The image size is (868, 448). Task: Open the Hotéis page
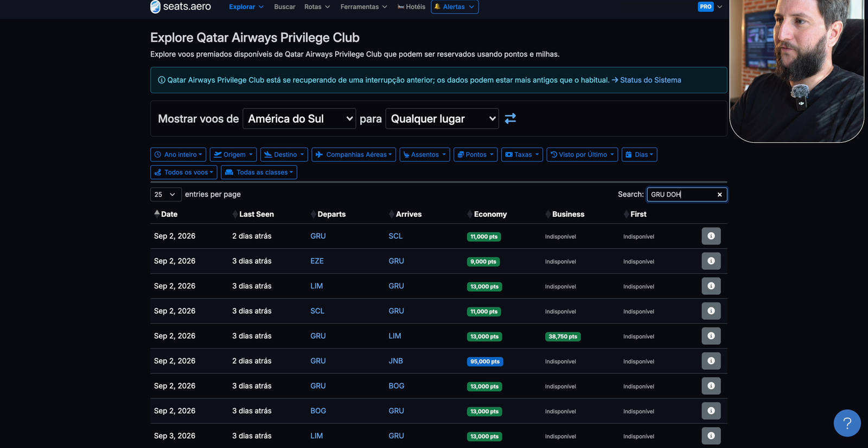pyautogui.click(x=411, y=7)
